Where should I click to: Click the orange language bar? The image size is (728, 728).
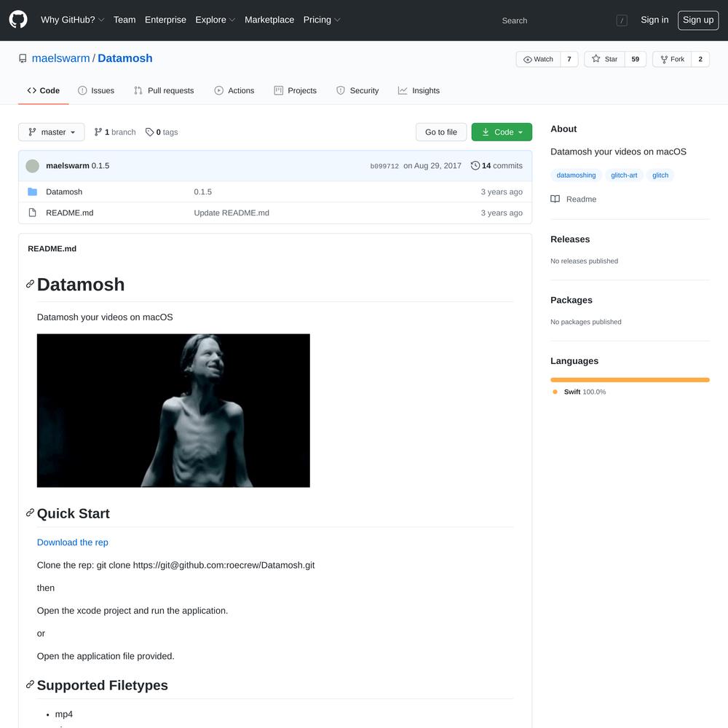630,380
